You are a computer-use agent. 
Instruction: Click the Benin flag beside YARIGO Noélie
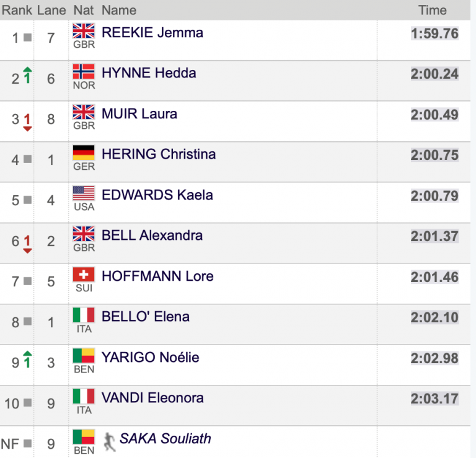pos(84,356)
